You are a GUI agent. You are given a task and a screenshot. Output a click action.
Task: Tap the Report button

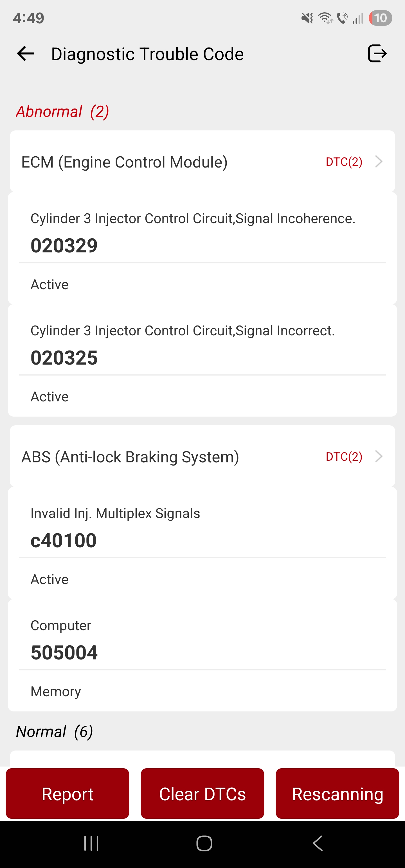coord(67,794)
